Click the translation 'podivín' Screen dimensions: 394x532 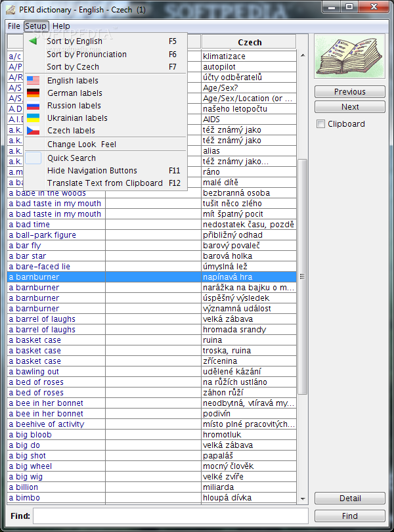pos(217,414)
